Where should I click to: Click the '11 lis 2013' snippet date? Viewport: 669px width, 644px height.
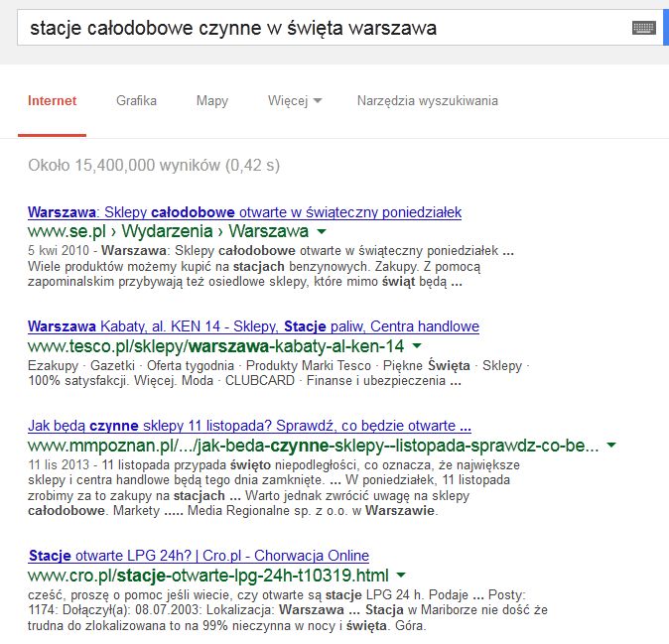click(x=59, y=464)
